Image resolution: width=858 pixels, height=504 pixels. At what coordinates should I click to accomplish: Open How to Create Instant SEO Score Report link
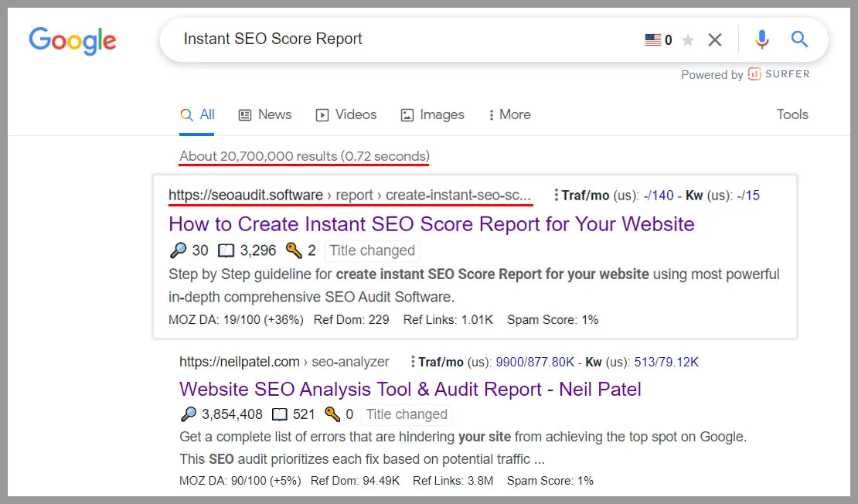(x=431, y=224)
